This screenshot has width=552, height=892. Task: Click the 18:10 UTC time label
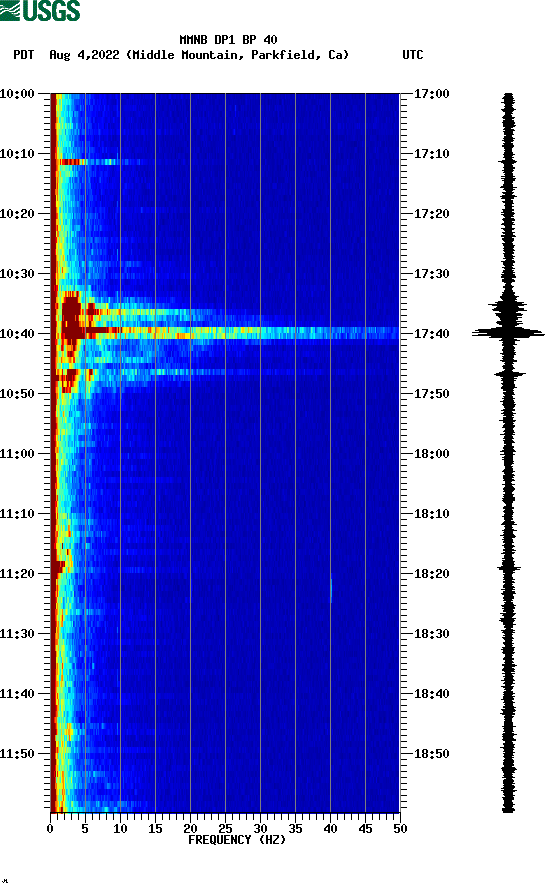[431, 514]
